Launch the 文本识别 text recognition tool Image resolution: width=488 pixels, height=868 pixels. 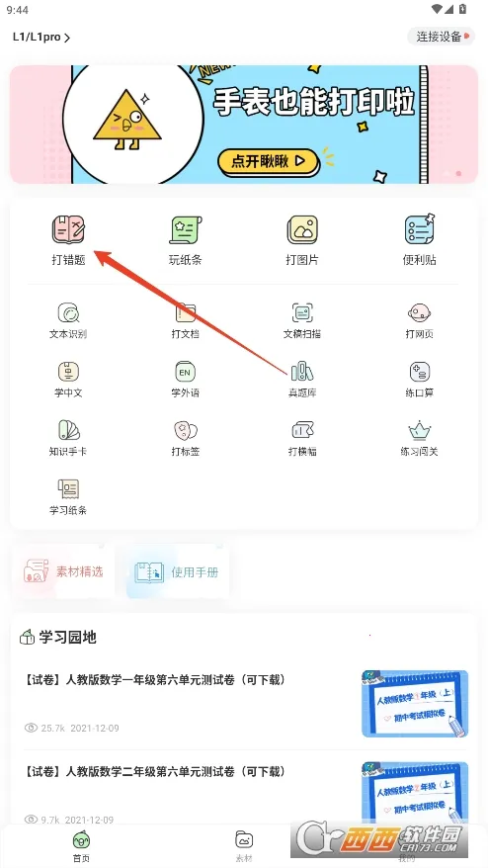pos(68,313)
